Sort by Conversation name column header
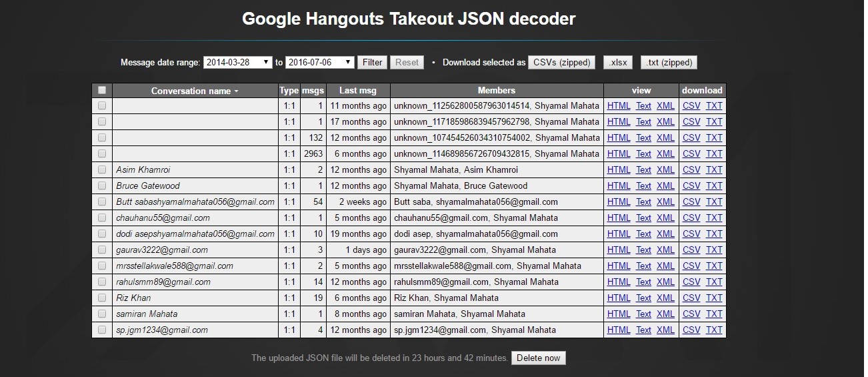 point(195,91)
